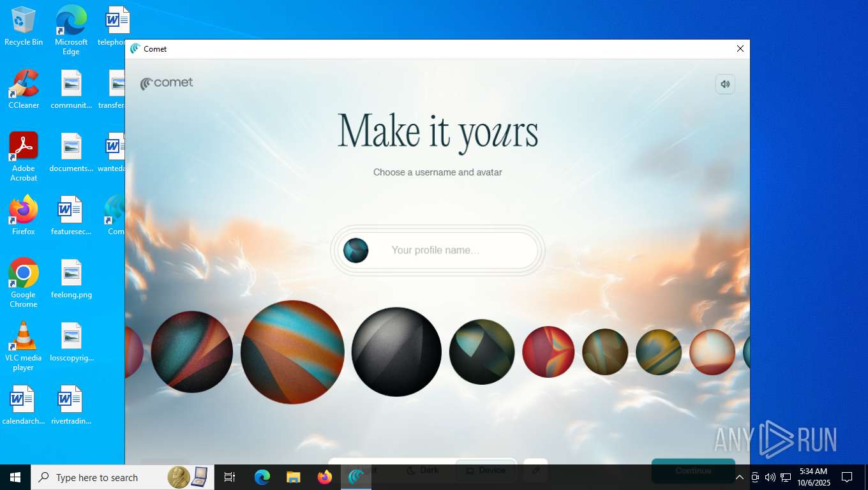Click the selected avatar preview beside profile name

[355, 250]
